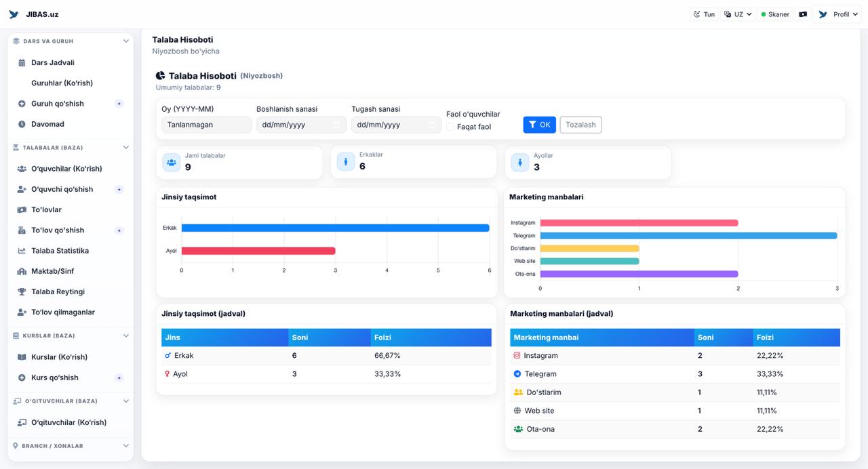Viewport: 868px width, 469px height.
Task: Toggle Tun night mode
Action: (704, 14)
